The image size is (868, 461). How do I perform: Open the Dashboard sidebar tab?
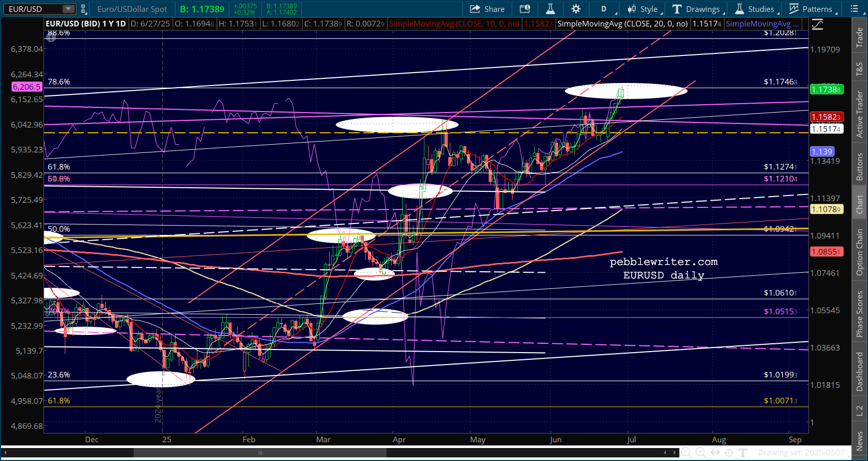point(860,372)
